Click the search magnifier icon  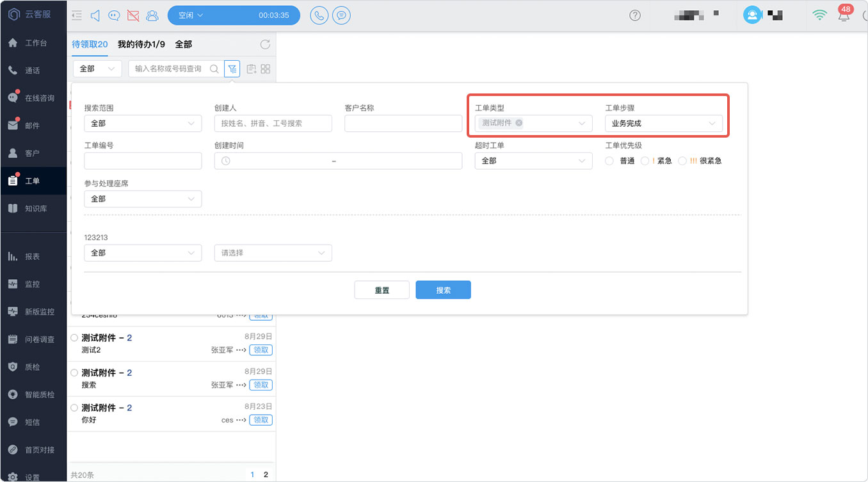[x=214, y=68]
